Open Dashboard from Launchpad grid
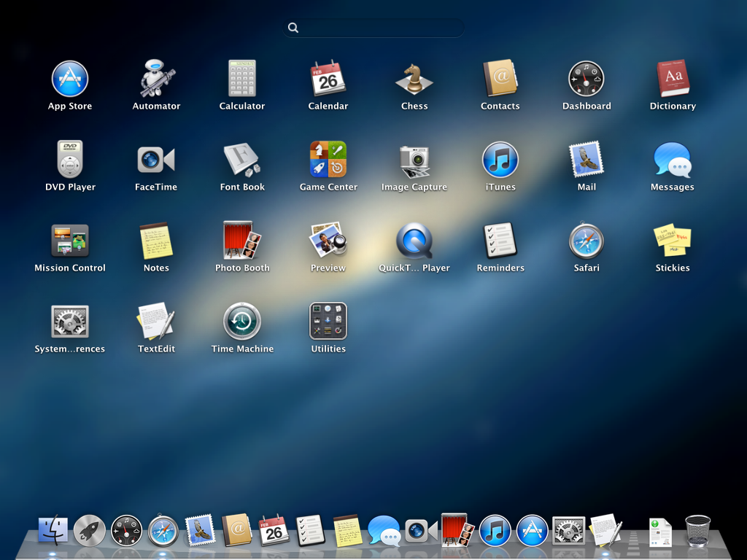747x560 pixels. click(x=587, y=79)
